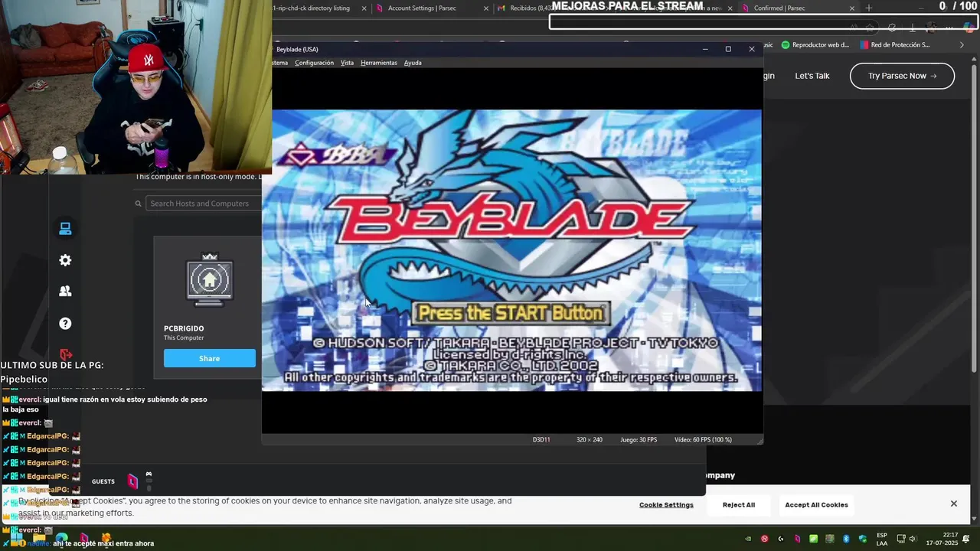Open the Bluetooth icon in system tray
This screenshot has width=980, height=551.
846,539
